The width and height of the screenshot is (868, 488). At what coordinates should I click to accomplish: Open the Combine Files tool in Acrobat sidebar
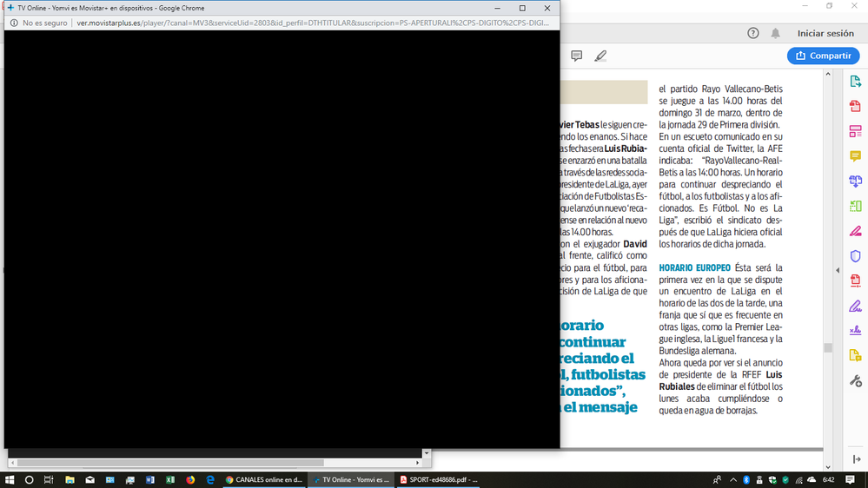point(855,181)
